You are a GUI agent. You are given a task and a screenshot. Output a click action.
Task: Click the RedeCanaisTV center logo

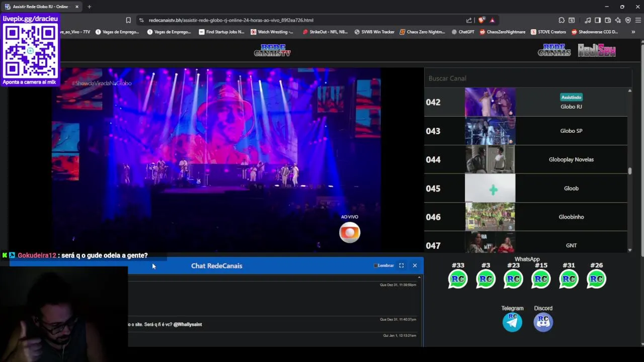(272, 50)
